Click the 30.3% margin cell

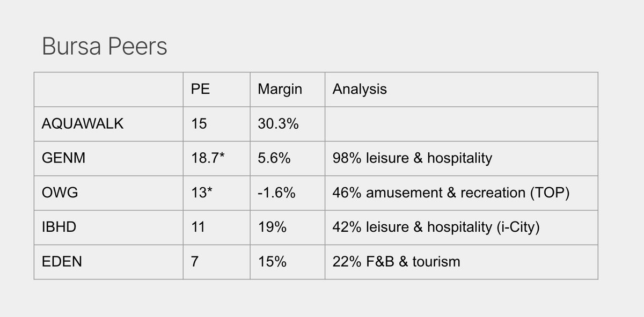278,124
